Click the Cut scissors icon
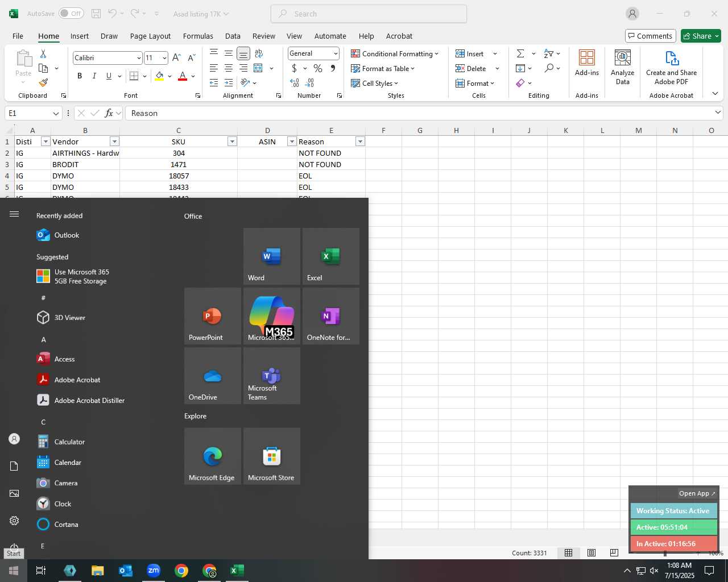 [43, 53]
